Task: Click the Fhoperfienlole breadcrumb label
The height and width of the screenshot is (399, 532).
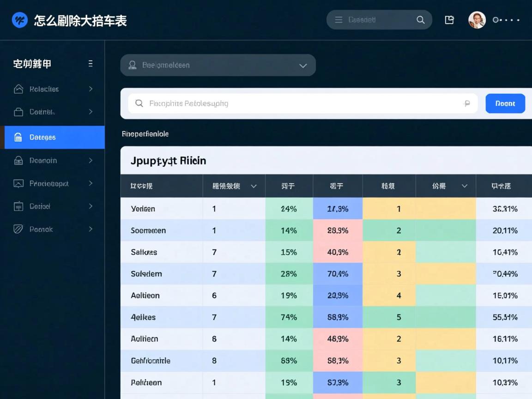Action: point(145,133)
